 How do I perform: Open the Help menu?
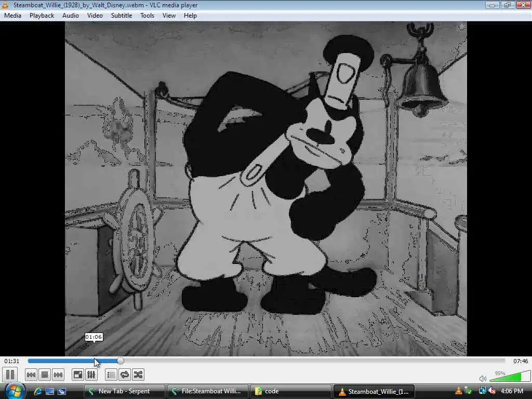[190, 16]
